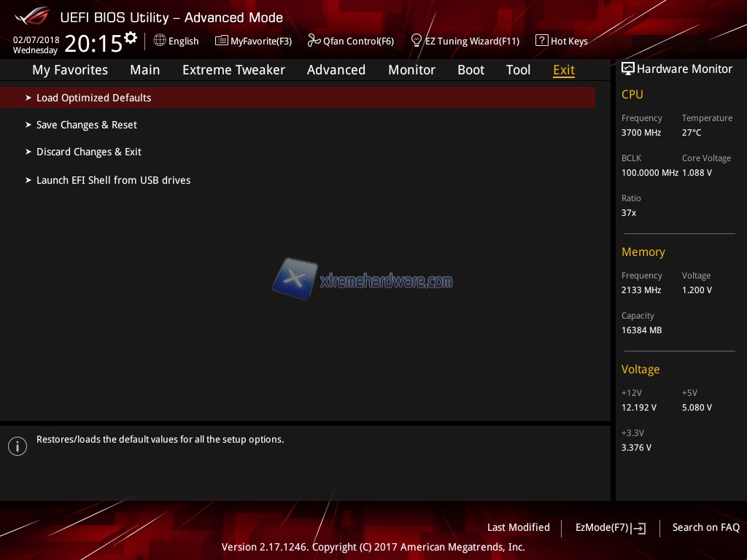Open Search on FAQ link
The width and height of the screenshot is (747, 560).
coord(705,527)
